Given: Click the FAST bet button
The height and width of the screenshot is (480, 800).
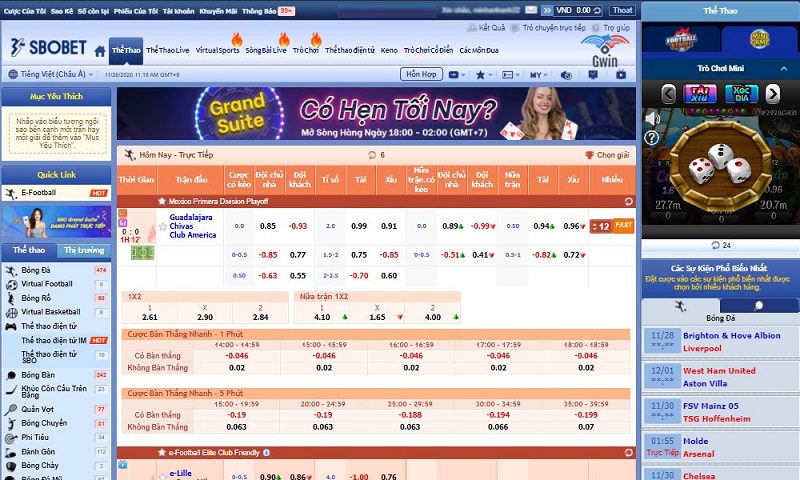Looking at the screenshot, I should point(623,226).
